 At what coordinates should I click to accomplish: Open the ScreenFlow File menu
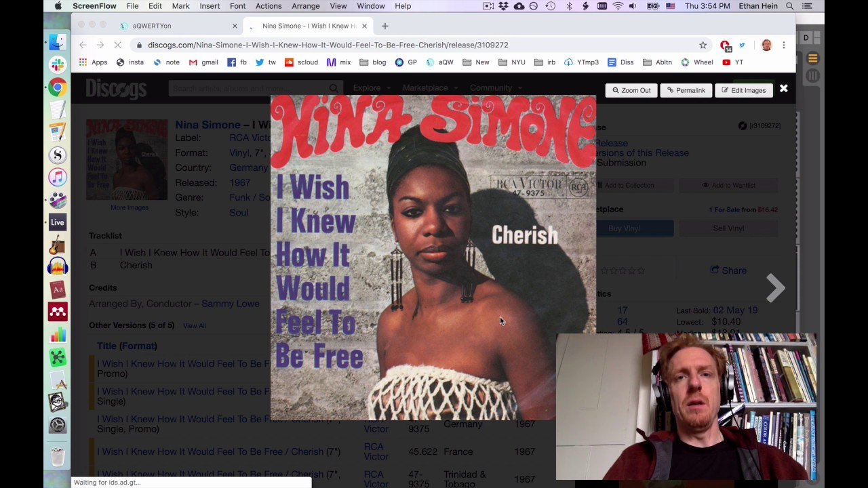pos(132,6)
